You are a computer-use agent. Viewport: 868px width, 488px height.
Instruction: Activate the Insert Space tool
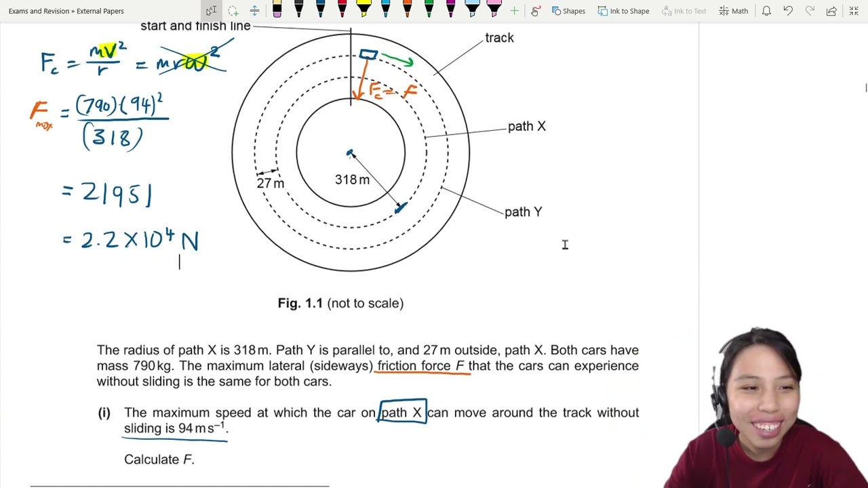(x=255, y=11)
